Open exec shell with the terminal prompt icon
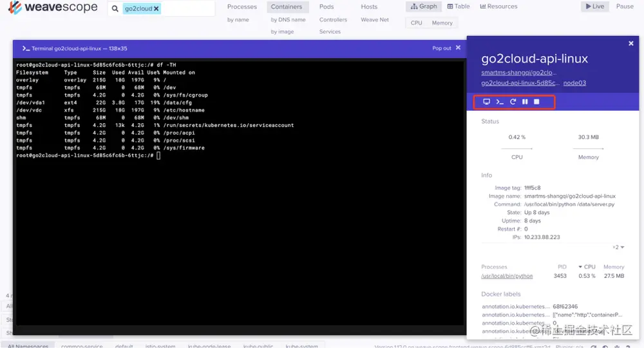This screenshot has width=644, height=348. 500,101
